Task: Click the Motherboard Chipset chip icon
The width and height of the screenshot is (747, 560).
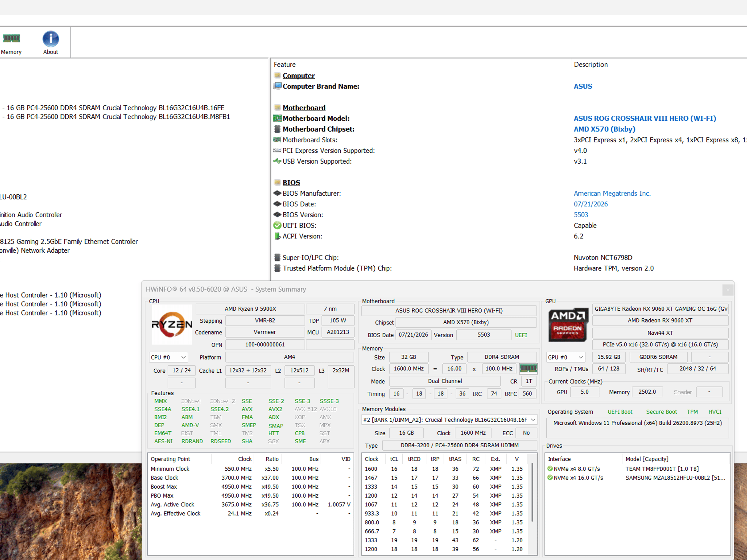Action: 277,129
